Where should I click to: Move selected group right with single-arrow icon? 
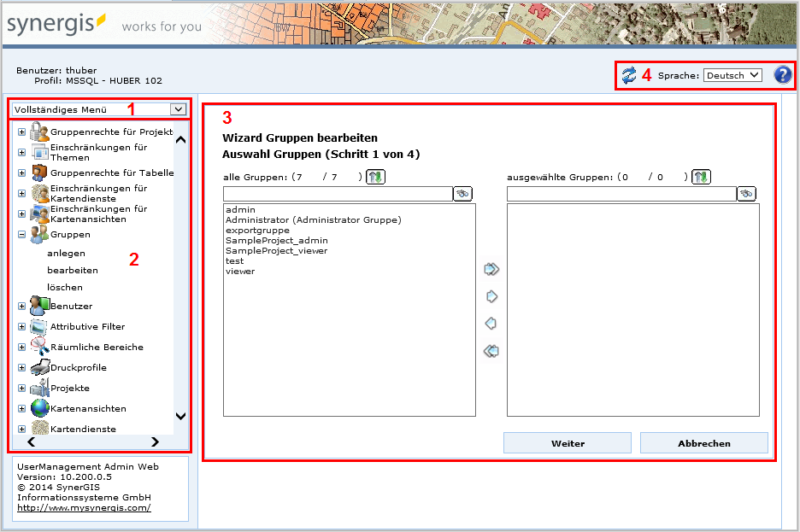(x=491, y=296)
